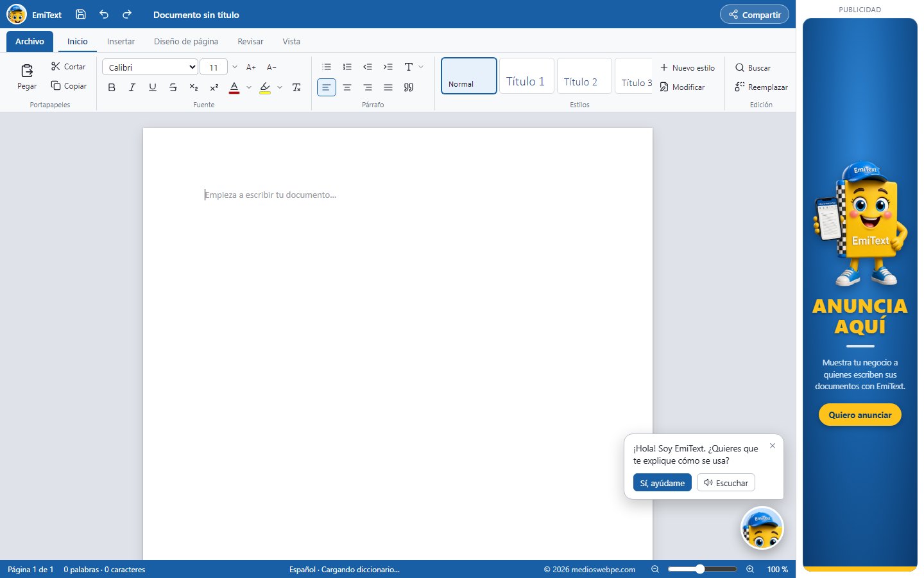Open the Archivo menu
This screenshot has height=578, width=924.
tap(30, 41)
